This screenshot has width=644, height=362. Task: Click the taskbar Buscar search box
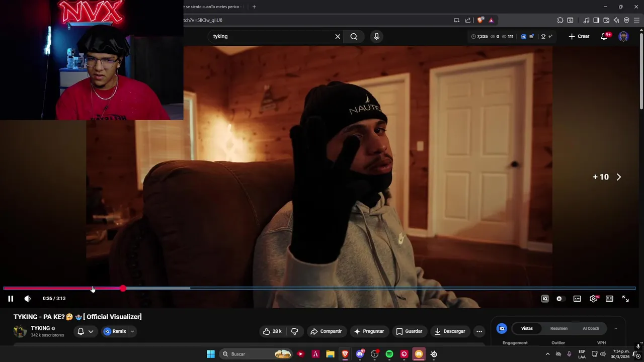(257, 354)
